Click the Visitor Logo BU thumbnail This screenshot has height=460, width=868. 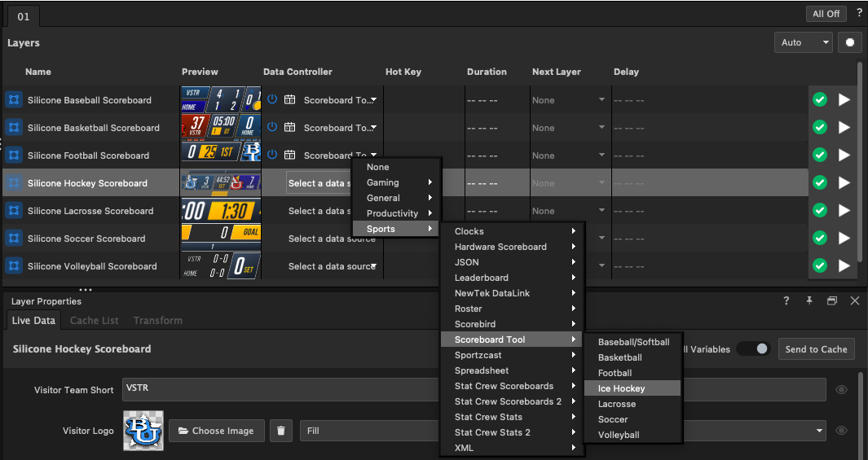[143, 431]
